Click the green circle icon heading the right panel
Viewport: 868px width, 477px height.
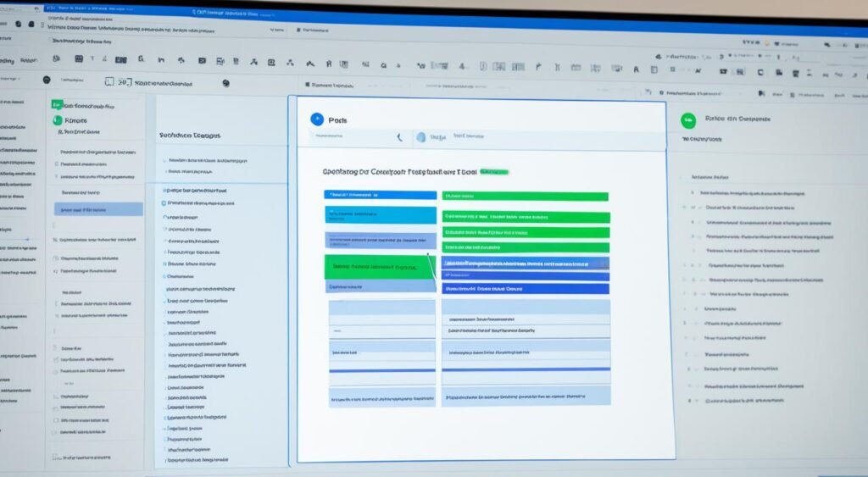(x=688, y=120)
